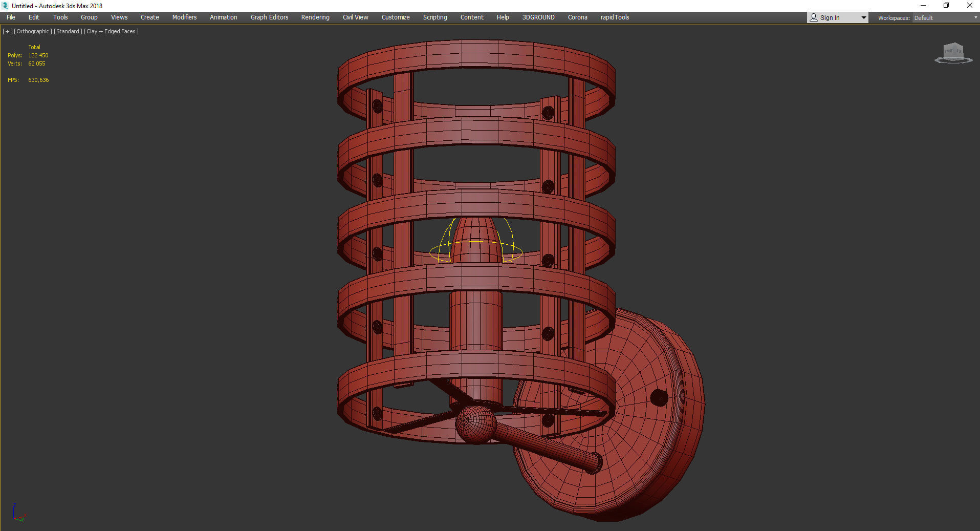Click the ViewCube navigation icon
This screenshot has height=531, width=980.
(x=953, y=53)
